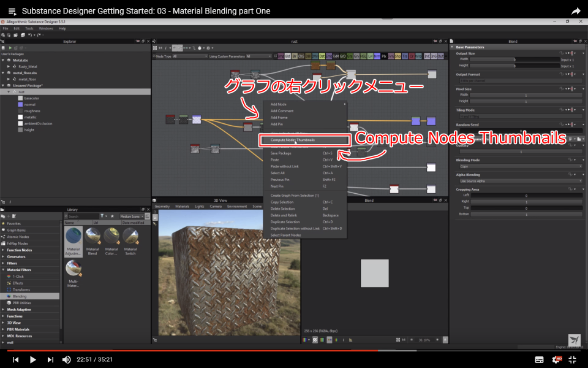Select the Material Switch thumbnail
The width and height of the screenshot is (588, 368).
click(130, 242)
